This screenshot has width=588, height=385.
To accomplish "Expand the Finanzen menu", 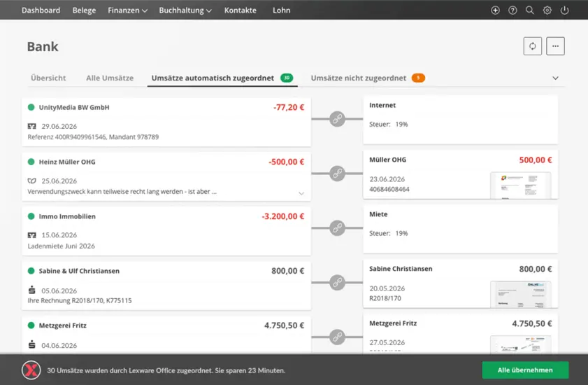I will (127, 10).
